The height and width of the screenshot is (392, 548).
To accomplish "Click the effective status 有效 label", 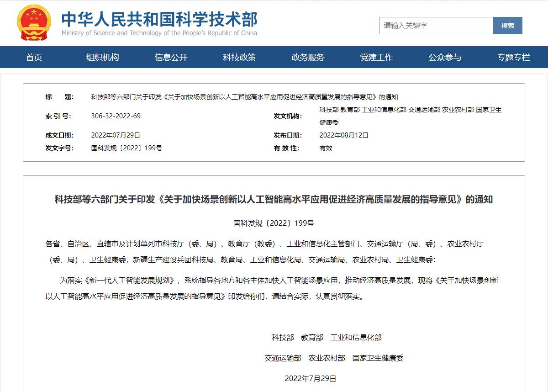I will [x=325, y=148].
